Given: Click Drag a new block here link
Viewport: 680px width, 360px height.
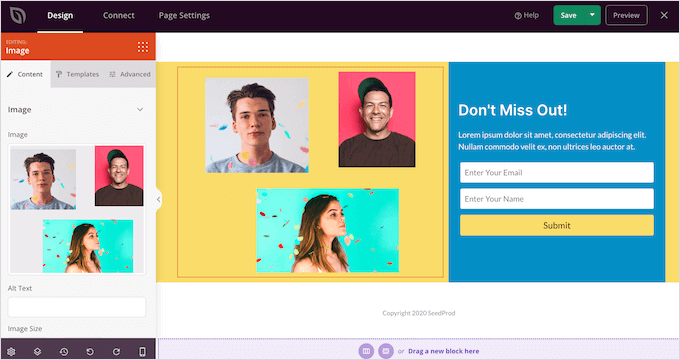Looking at the screenshot, I should pos(444,351).
